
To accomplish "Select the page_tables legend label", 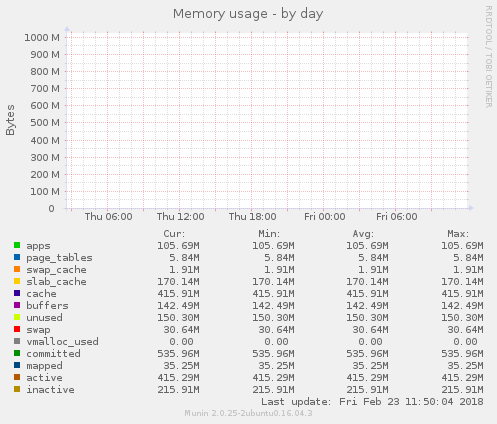I will 59,258.
